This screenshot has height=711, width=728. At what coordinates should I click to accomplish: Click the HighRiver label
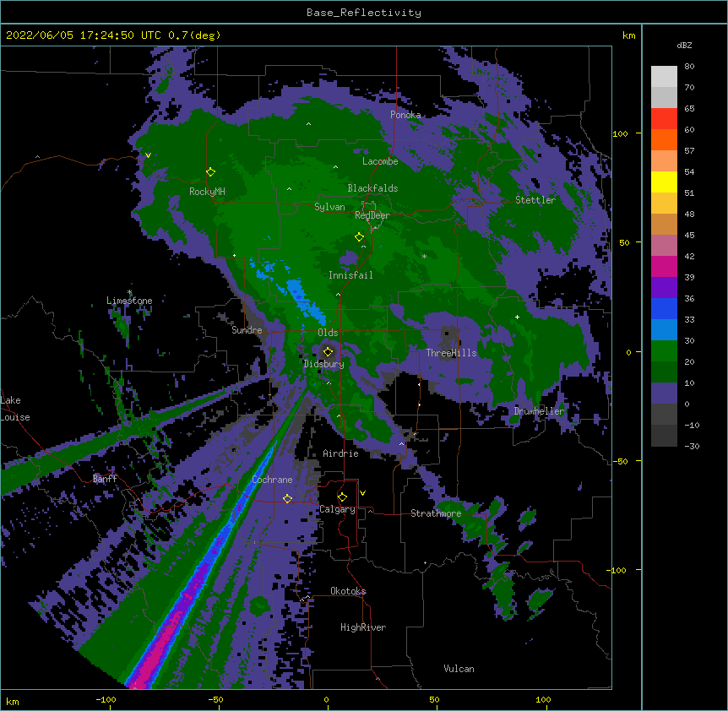tap(363, 627)
